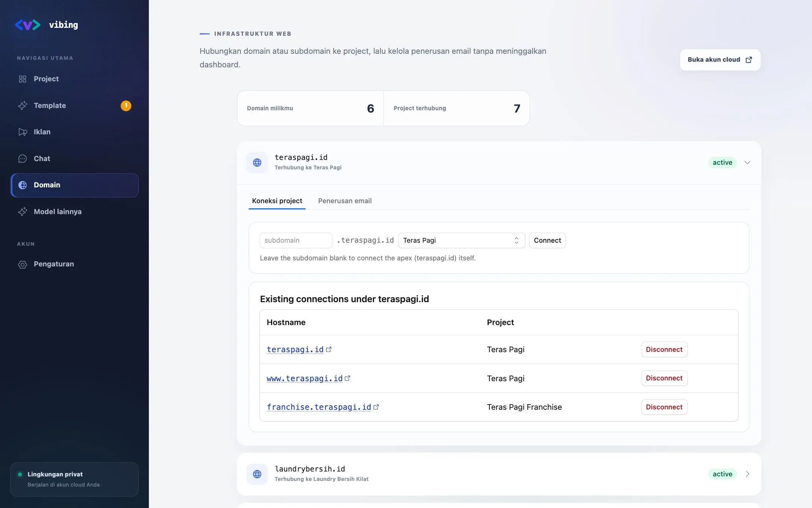Click the Connect button
This screenshot has height=508, width=812.
[x=547, y=240]
